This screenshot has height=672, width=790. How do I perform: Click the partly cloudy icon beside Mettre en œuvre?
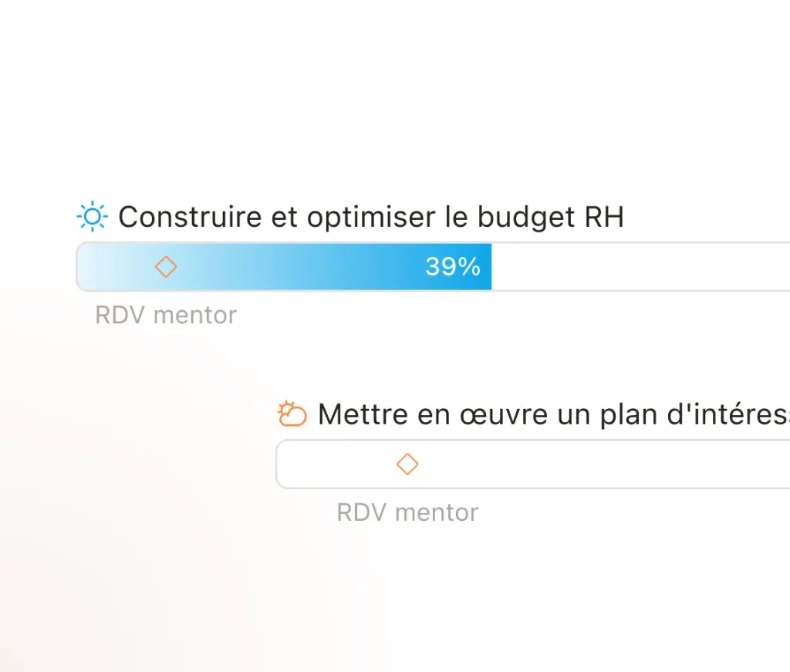click(x=292, y=414)
